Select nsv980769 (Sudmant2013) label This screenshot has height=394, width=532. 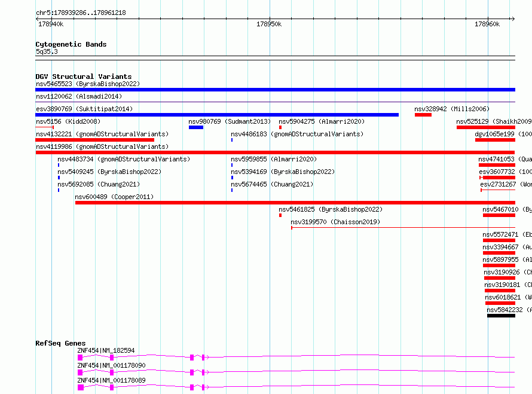(230, 121)
